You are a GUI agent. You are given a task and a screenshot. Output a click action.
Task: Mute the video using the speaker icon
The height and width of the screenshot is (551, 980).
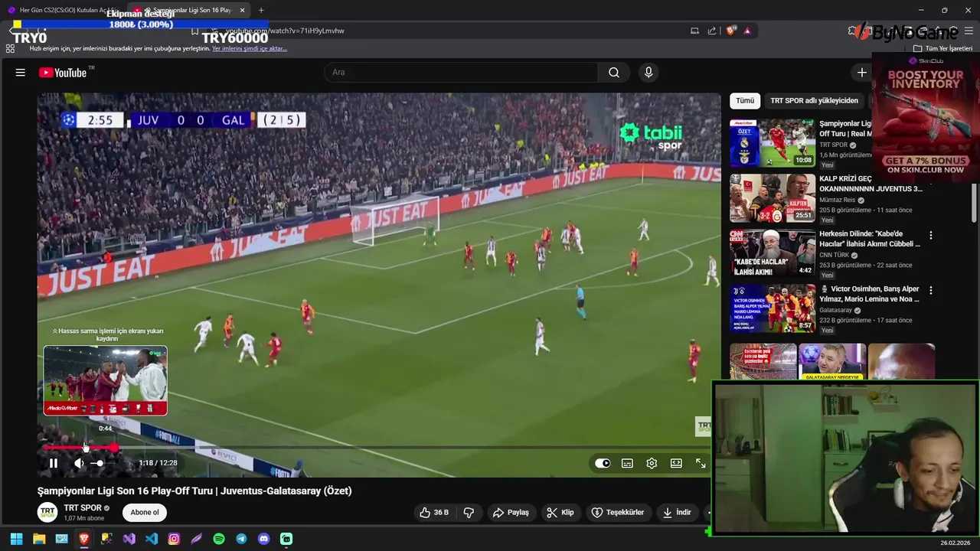click(79, 463)
